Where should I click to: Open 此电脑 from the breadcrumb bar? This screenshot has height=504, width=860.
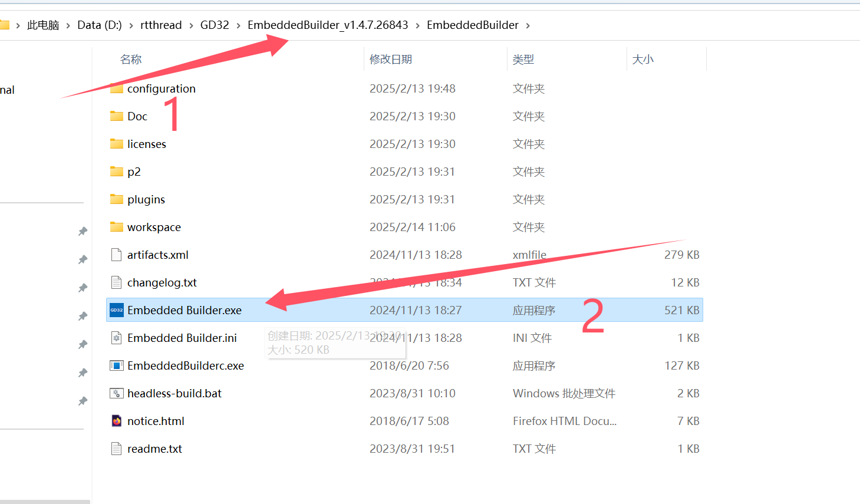pyautogui.click(x=44, y=25)
